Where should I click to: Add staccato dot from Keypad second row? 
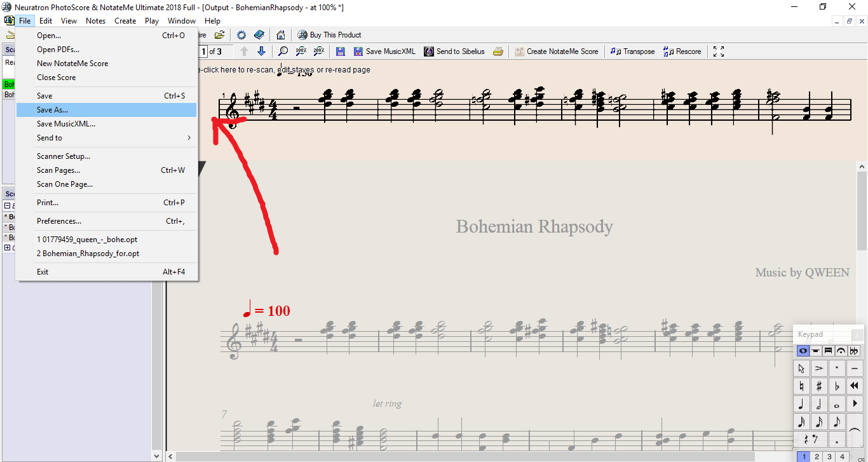(x=837, y=368)
